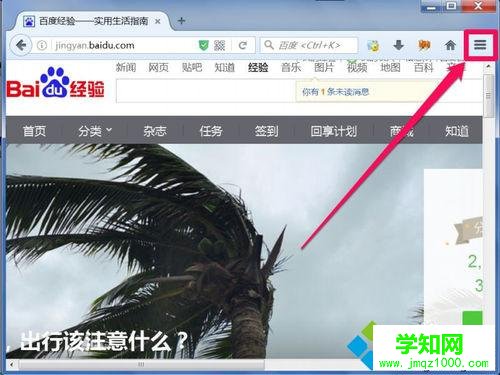Open 杂志 in the nav bar
This screenshot has height=375, width=500.
(155, 131)
